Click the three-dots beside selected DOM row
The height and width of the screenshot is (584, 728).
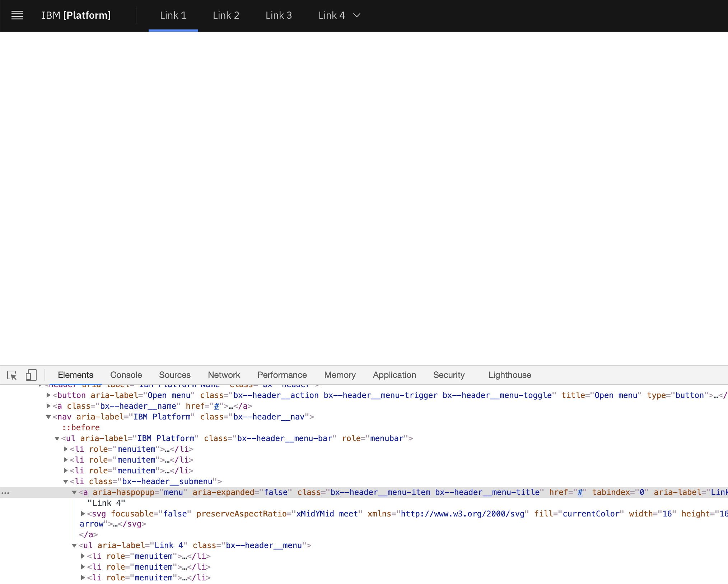pos(5,493)
